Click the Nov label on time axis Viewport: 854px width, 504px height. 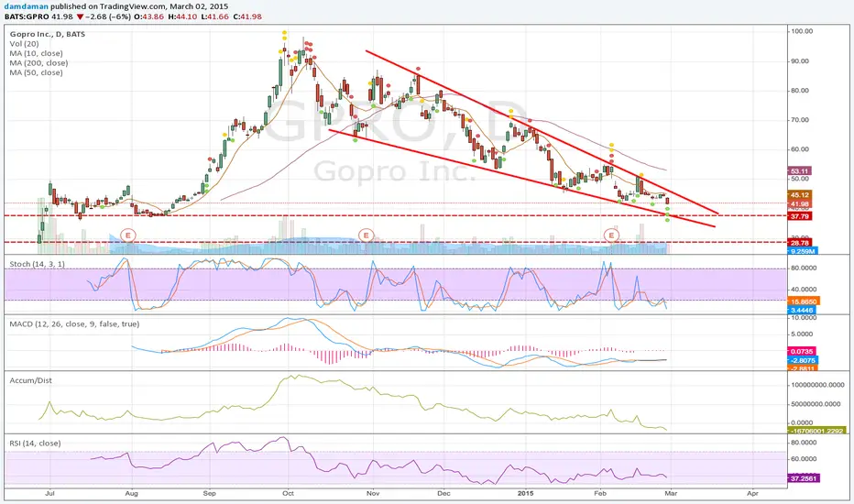[373, 493]
